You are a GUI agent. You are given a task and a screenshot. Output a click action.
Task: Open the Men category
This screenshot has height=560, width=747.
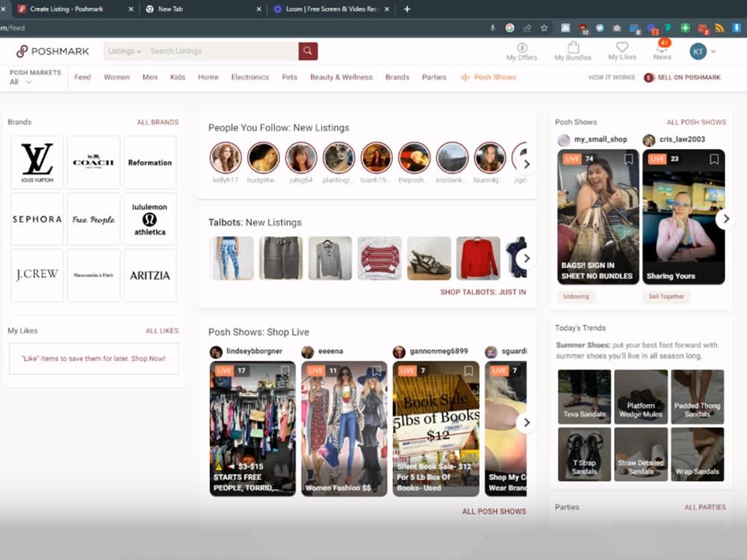pyautogui.click(x=149, y=77)
